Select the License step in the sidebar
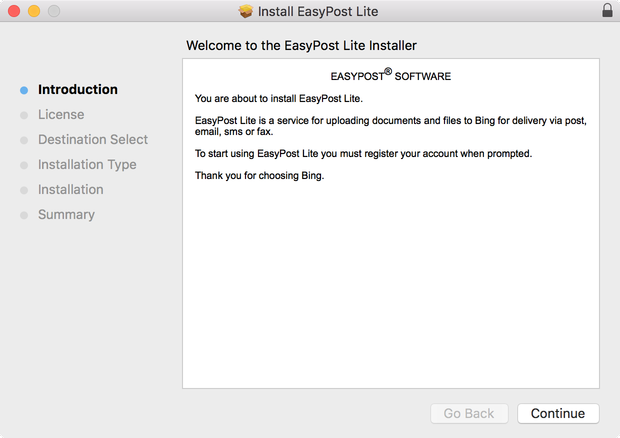620x438 pixels. point(61,114)
